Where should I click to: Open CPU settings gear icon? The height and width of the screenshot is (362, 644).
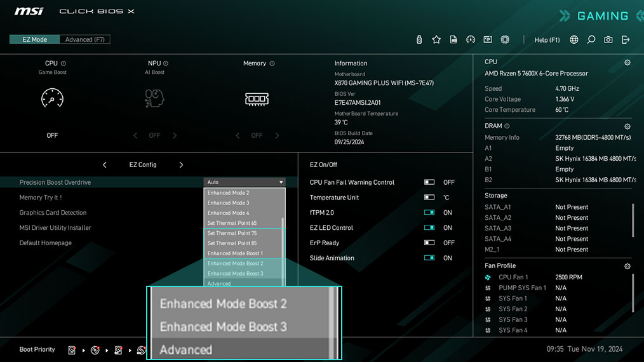[x=627, y=63]
